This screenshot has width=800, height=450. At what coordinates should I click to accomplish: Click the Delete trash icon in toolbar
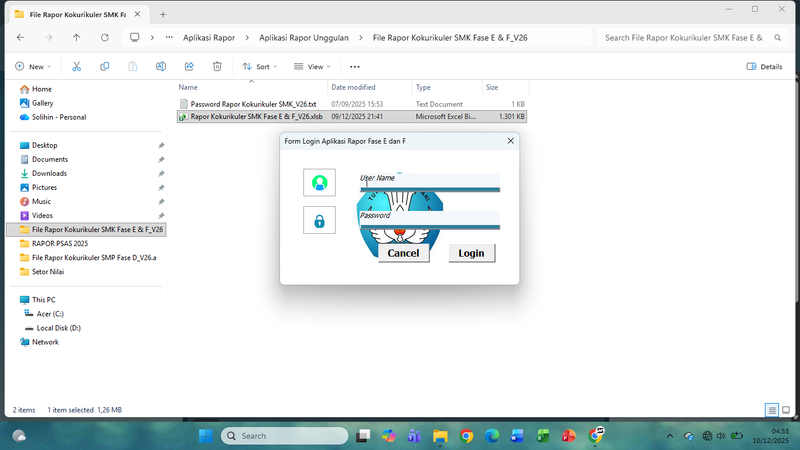217,66
